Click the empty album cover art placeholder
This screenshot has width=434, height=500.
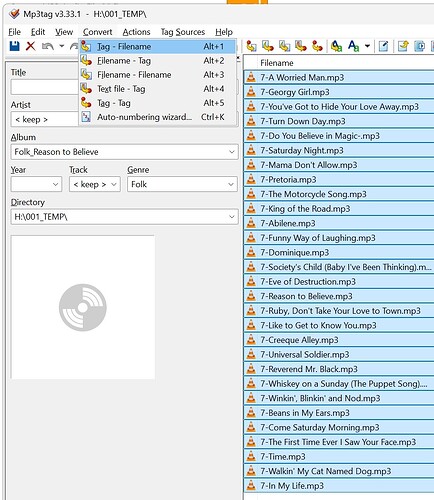(83, 307)
